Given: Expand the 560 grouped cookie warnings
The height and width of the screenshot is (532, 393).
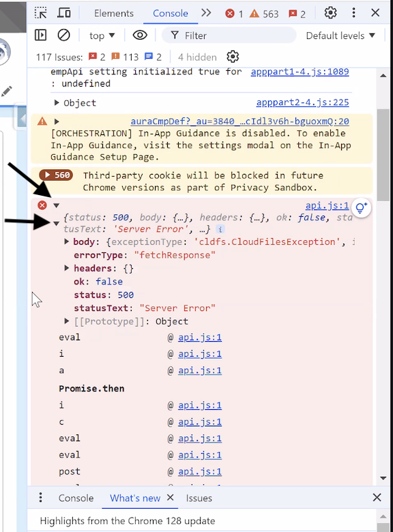Looking at the screenshot, I should click(56, 175).
